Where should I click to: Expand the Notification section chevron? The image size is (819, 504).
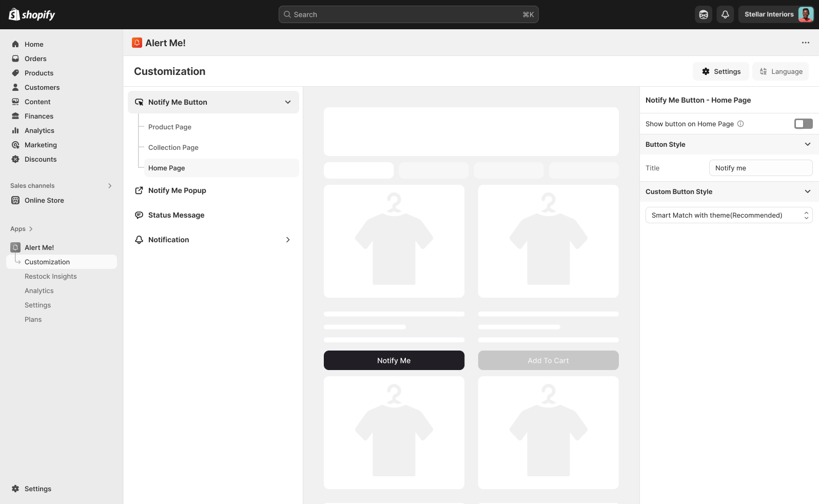pyautogui.click(x=288, y=240)
